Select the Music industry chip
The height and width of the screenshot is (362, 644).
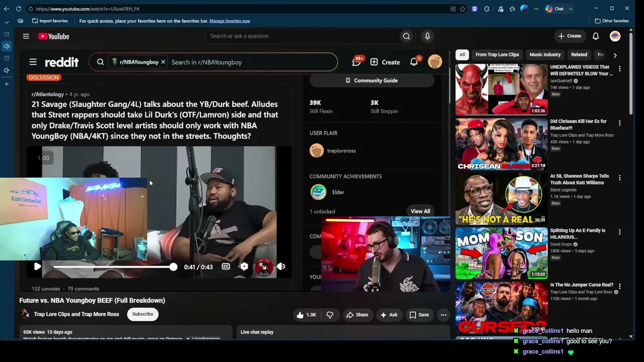coord(545,55)
